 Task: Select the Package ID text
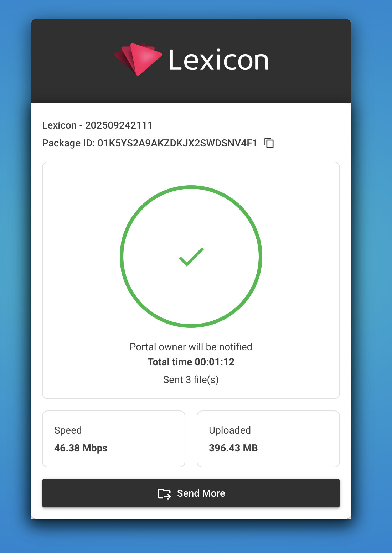[177, 143]
